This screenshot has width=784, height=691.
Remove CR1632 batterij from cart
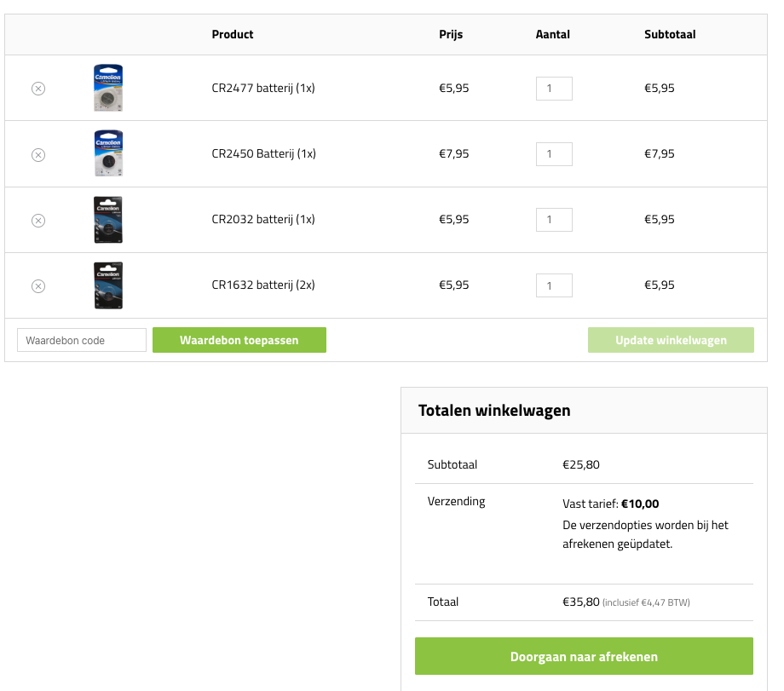[x=38, y=286]
